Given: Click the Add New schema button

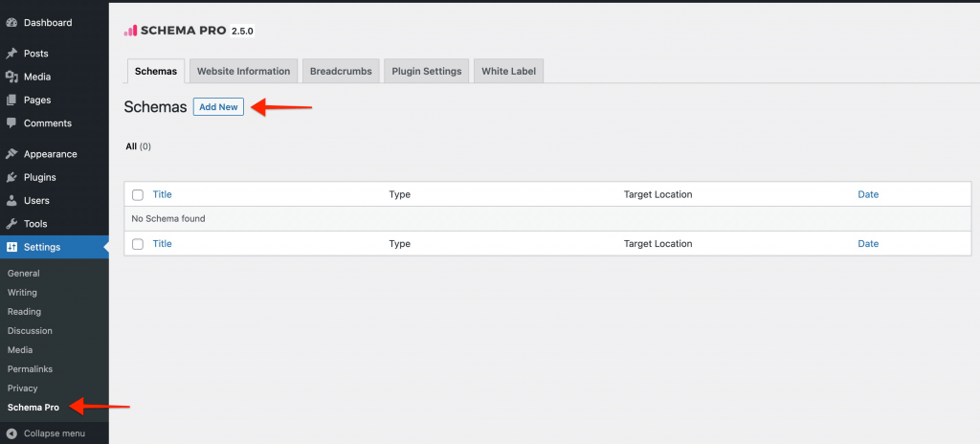Looking at the screenshot, I should [218, 107].
